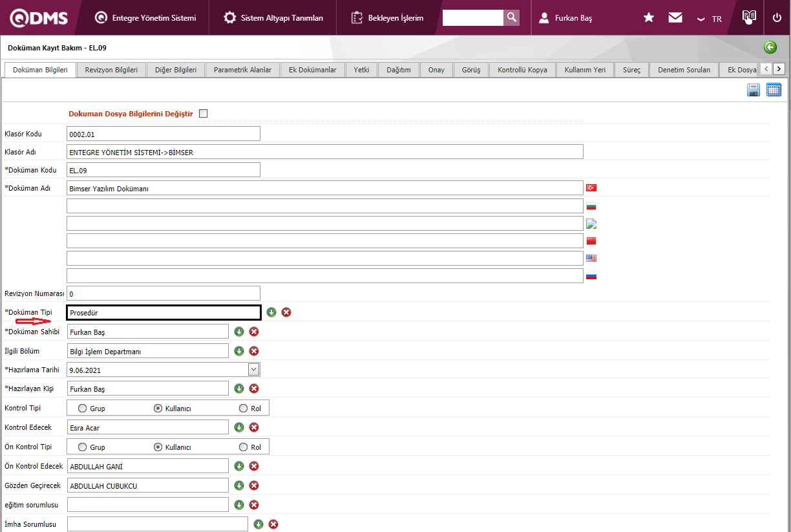
Task: Clear Doküman Tipi with red X icon
Action: click(286, 312)
